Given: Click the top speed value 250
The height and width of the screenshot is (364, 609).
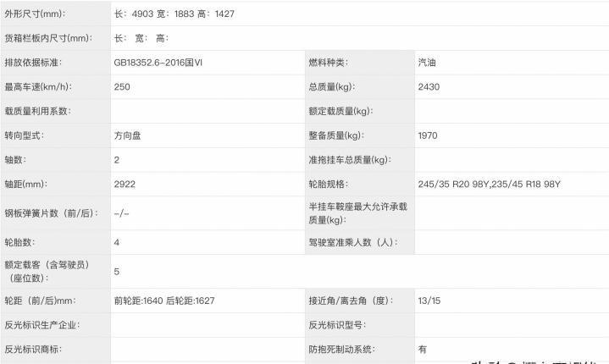Looking at the screenshot, I should [x=122, y=86].
